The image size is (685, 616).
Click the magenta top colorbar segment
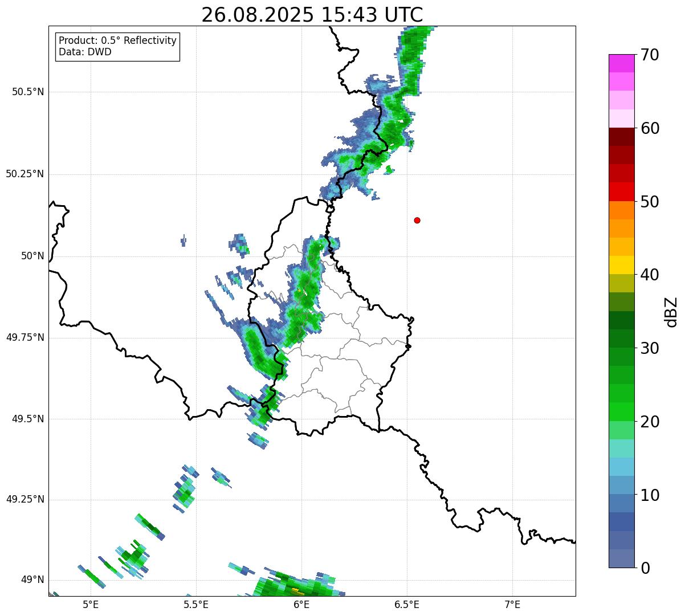[x=622, y=63]
